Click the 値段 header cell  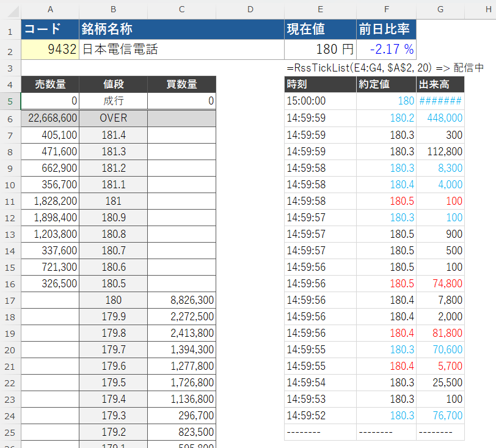pyautogui.click(x=113, y=84)
